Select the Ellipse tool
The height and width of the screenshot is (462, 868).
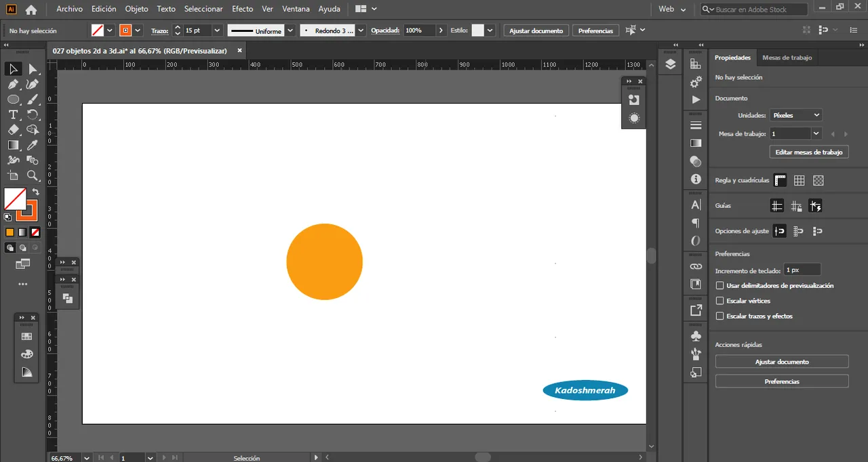click(x=14, y=99)
